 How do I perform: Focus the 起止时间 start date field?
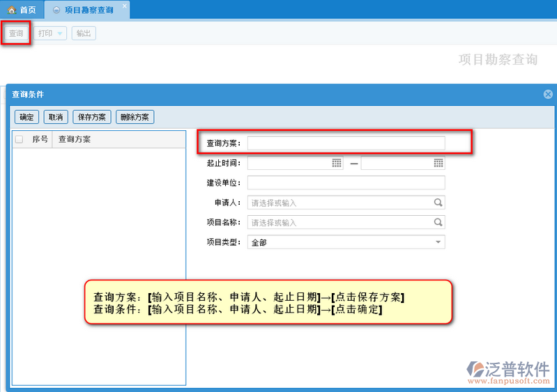(x=295, y=163)
